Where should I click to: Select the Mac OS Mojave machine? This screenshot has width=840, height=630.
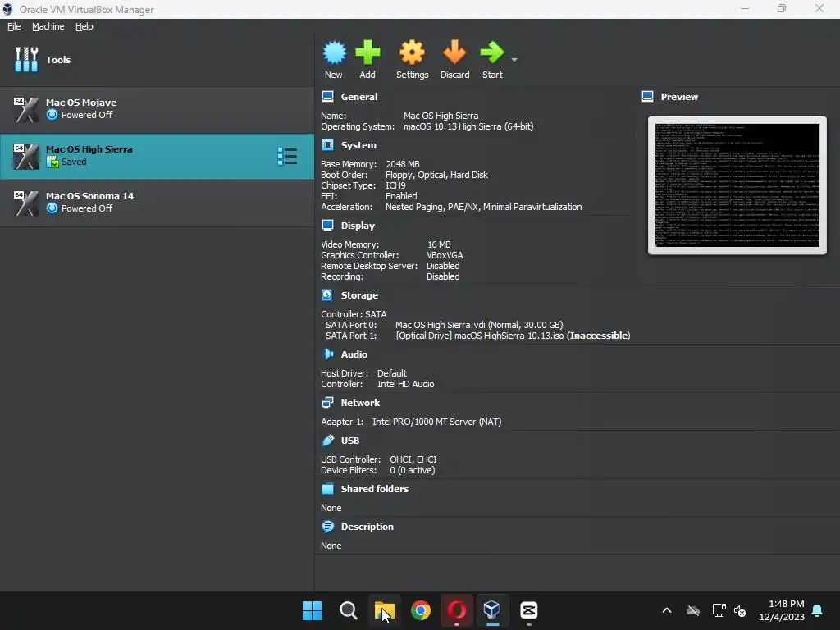pos(157,109)
